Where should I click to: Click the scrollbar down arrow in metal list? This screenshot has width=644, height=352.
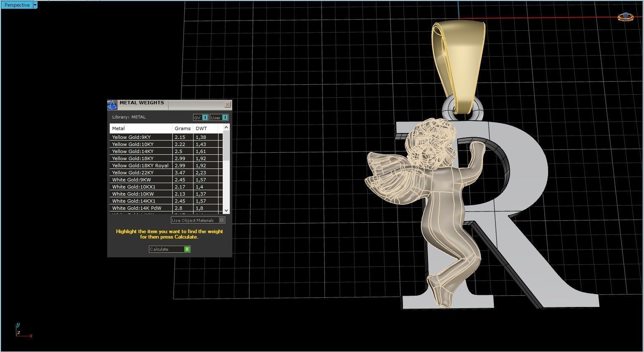pos(226,210)
